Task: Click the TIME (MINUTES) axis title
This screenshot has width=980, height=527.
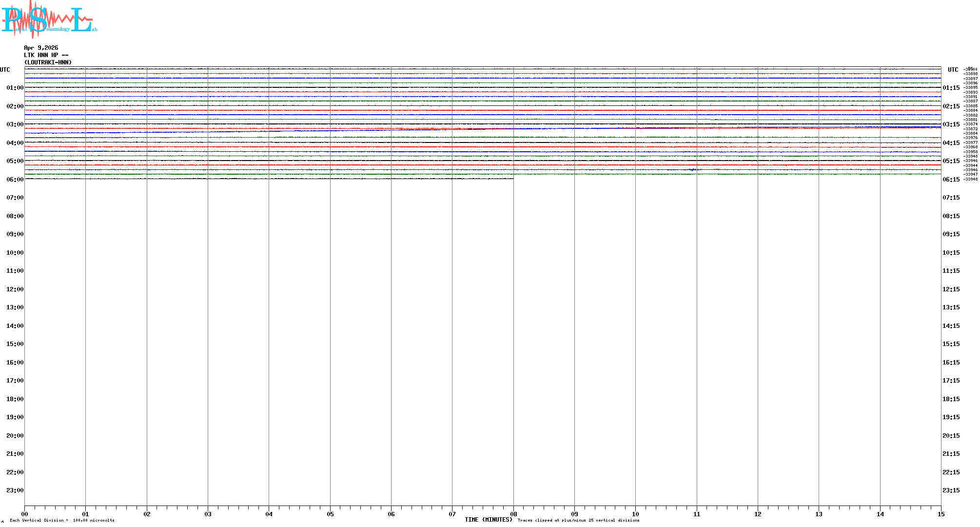Action: click(x=488, y=520)
